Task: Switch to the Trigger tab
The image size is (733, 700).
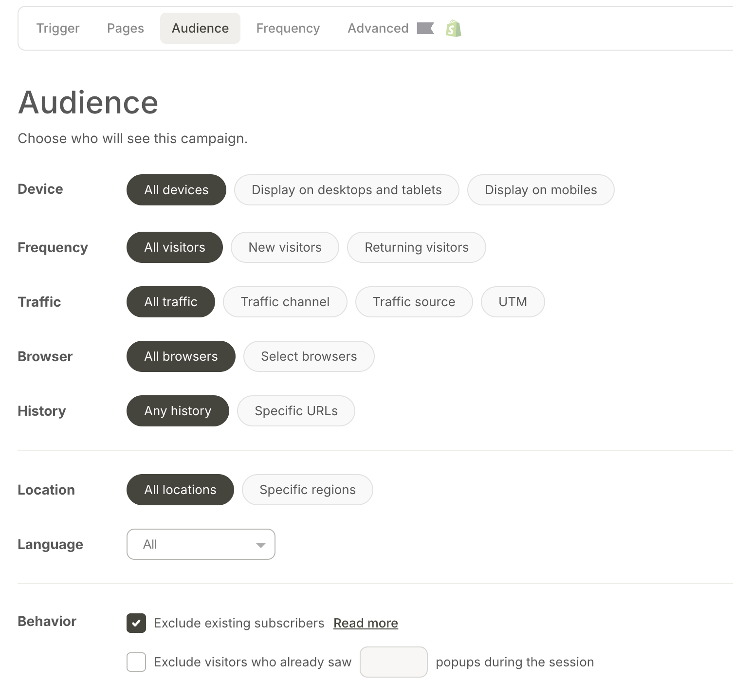Action: click(58, 29)
